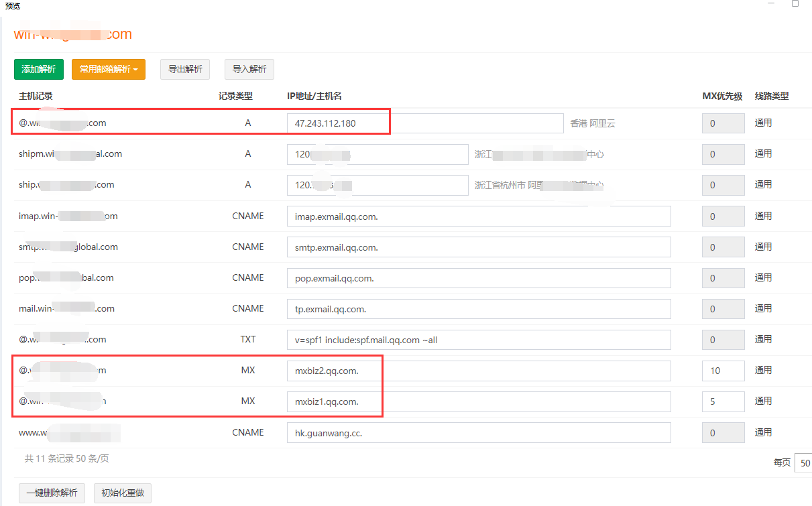The height and width of the screenshot is (506, 812).
Task: Select the smtp.exmail.qq.com. hostname field
Action: click(x=478, y=247)
